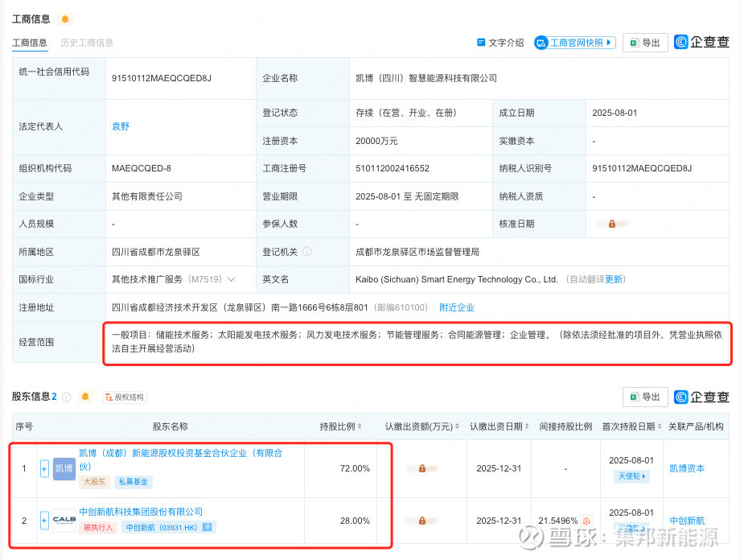740x560 pixels.
Task: Select 72.00% shareholding value
Action: point(355,468)
